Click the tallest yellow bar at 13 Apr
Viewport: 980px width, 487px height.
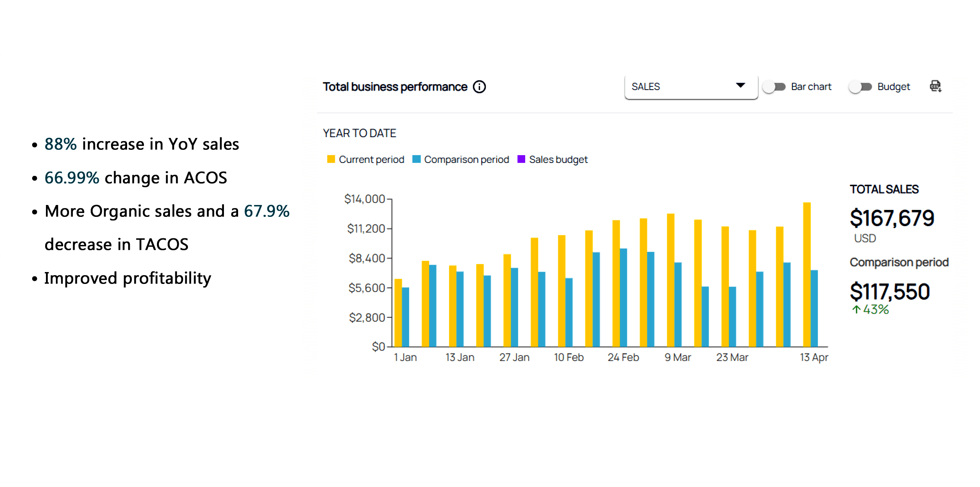(807, 274)
